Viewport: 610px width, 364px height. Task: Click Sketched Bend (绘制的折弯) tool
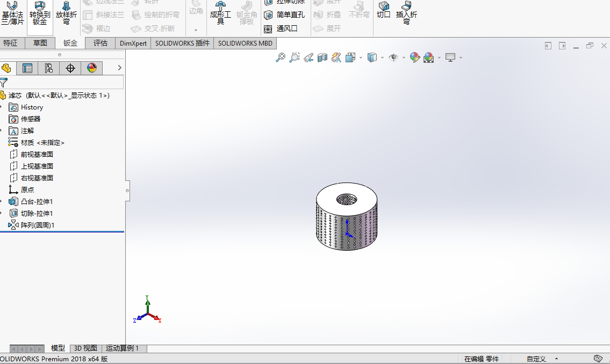pyautogui.click(x=156, y=14)
